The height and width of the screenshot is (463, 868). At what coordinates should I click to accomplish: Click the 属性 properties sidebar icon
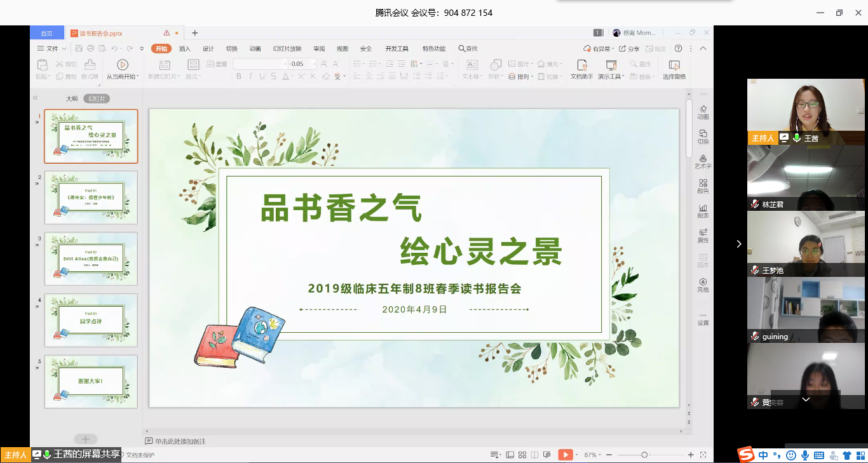(703, 236)
